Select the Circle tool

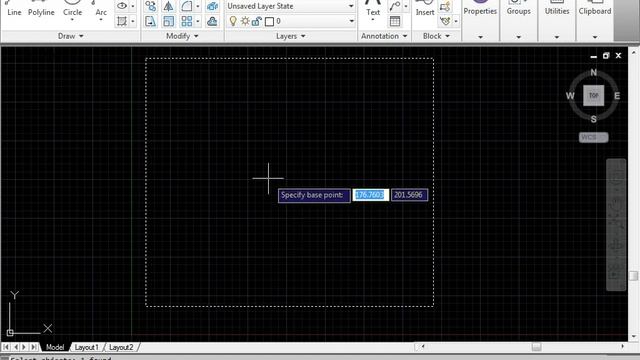(72, 8)
